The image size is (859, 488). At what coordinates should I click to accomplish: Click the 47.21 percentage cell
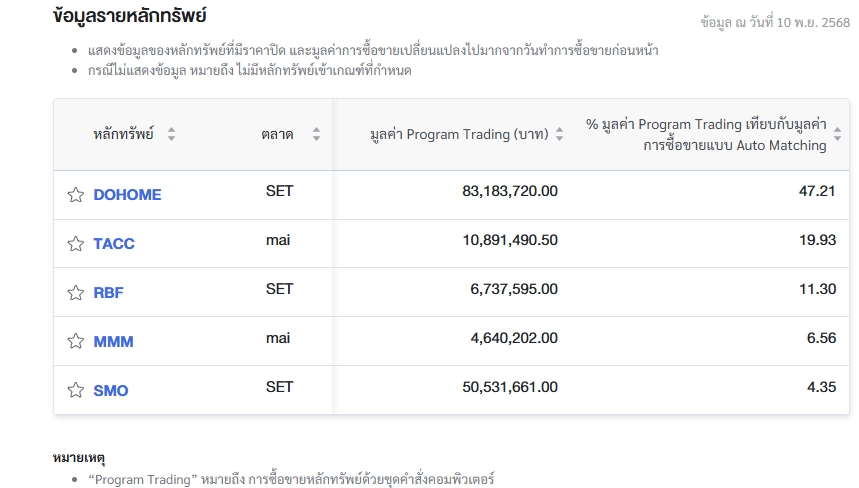(x=816, y=191)
